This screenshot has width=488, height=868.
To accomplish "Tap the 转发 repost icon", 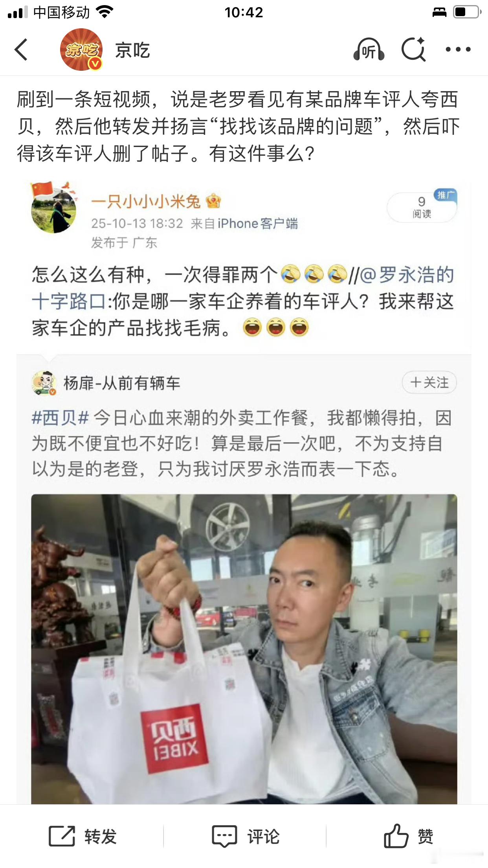I will (62, 836).
